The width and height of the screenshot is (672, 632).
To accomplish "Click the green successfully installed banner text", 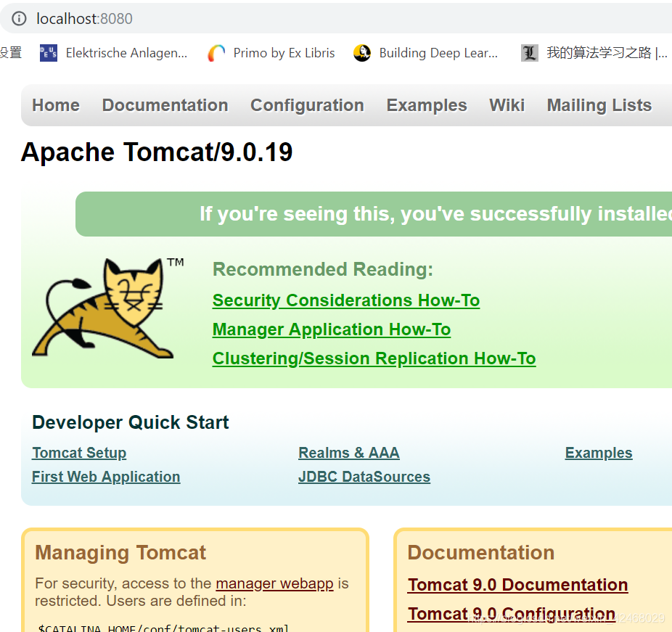I will 435,214.
